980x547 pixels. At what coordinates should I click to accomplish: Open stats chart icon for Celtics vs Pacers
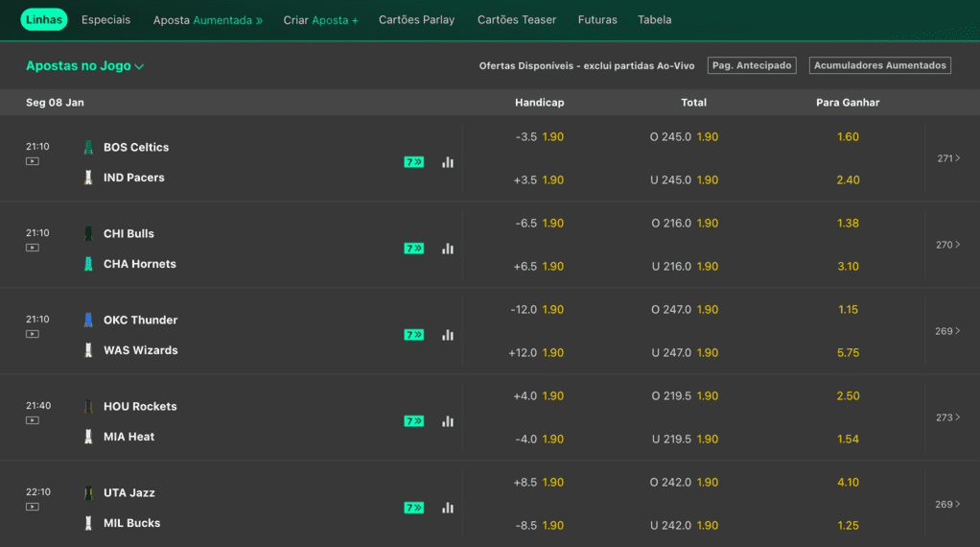(448, 162)
